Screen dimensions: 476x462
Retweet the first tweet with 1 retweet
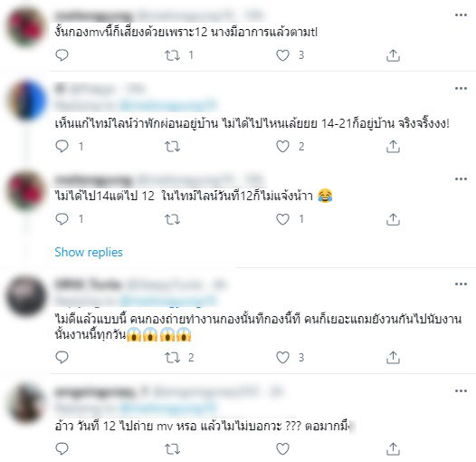(x=172, y=55)
